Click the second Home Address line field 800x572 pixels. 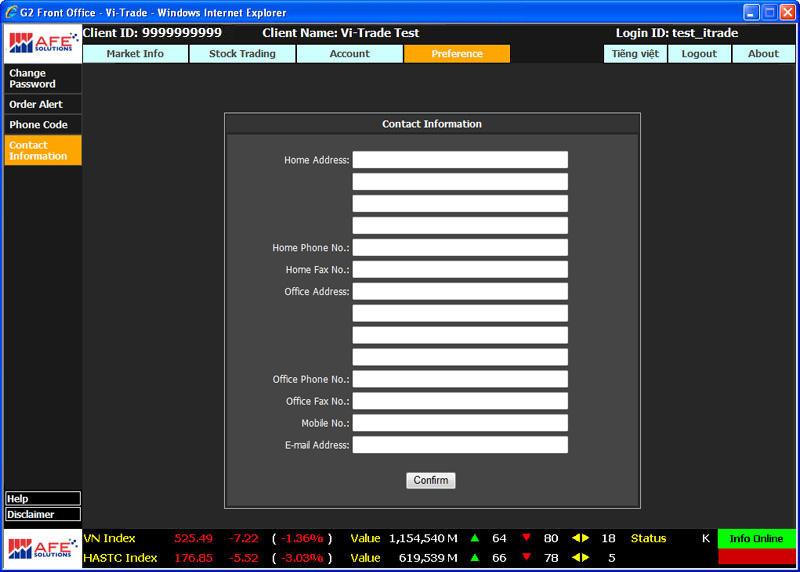[x=460, y=182]
